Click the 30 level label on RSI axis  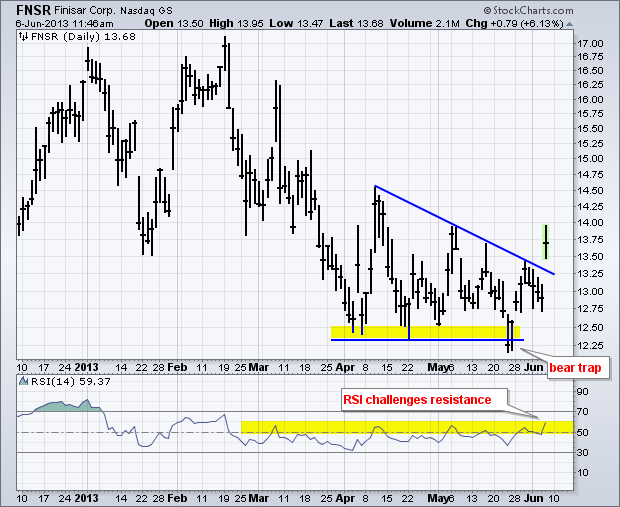point(582,452)
